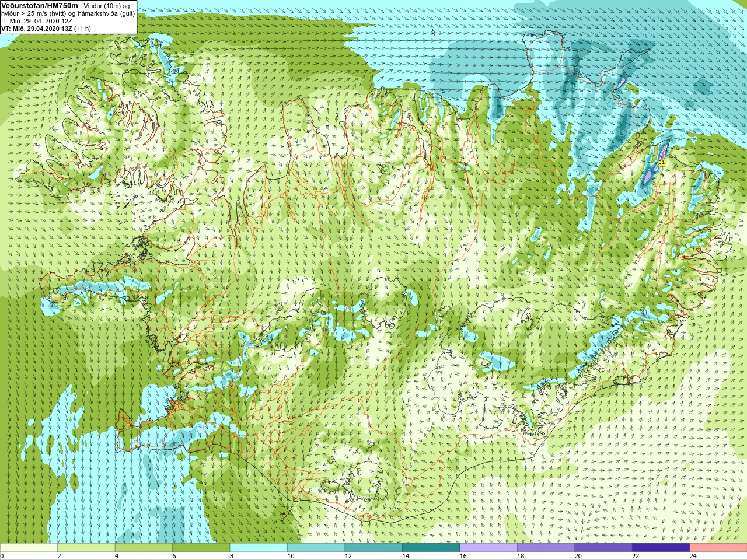Click the legend label '12'
747x560 pixels.
tap(348, 556)
